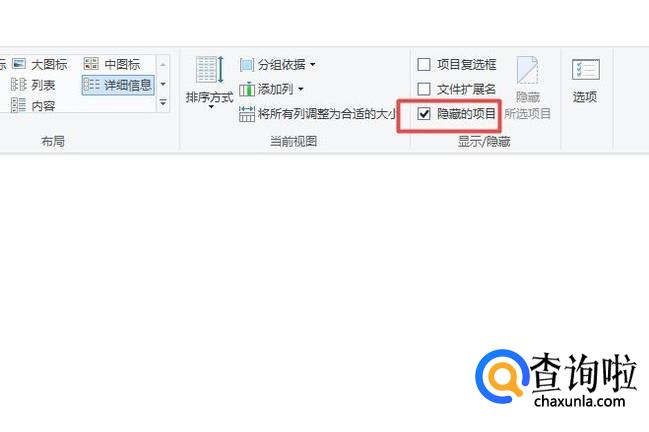This screenshot has width=649, height=432.
Task: Choose the 中图标 medium icons layout
Action: (112, 64)
